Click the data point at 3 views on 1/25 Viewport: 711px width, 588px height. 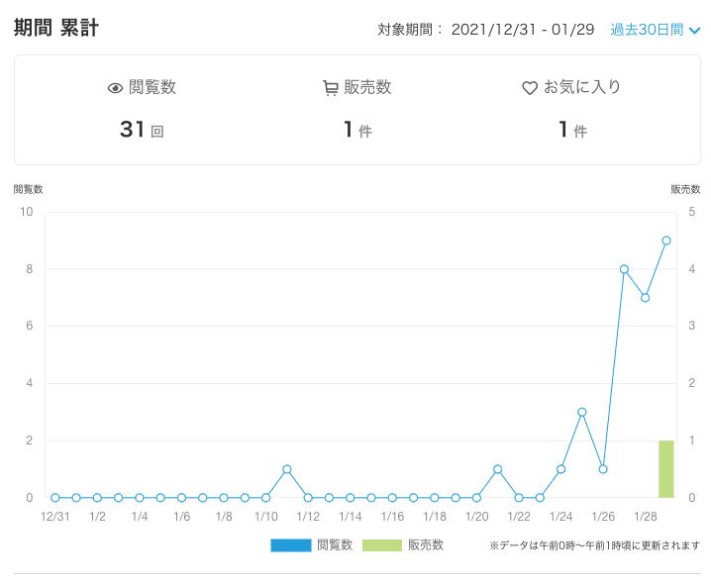point(581,412)
